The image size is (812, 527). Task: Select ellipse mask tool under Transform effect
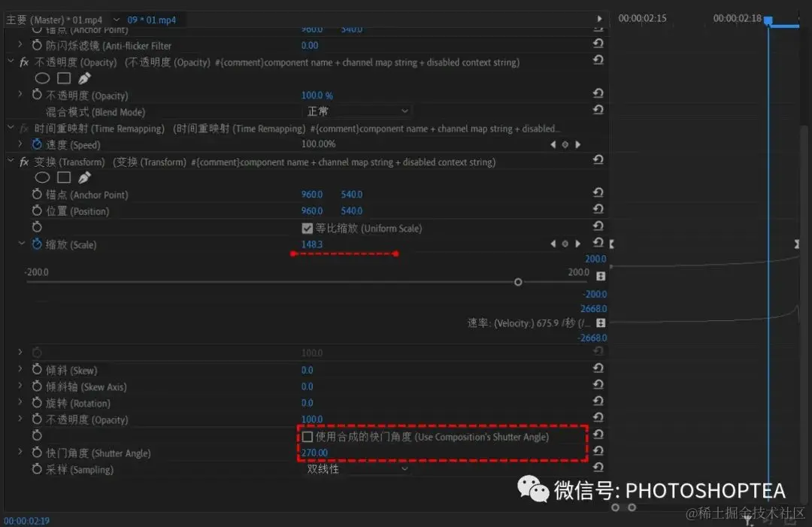(42, 177)
